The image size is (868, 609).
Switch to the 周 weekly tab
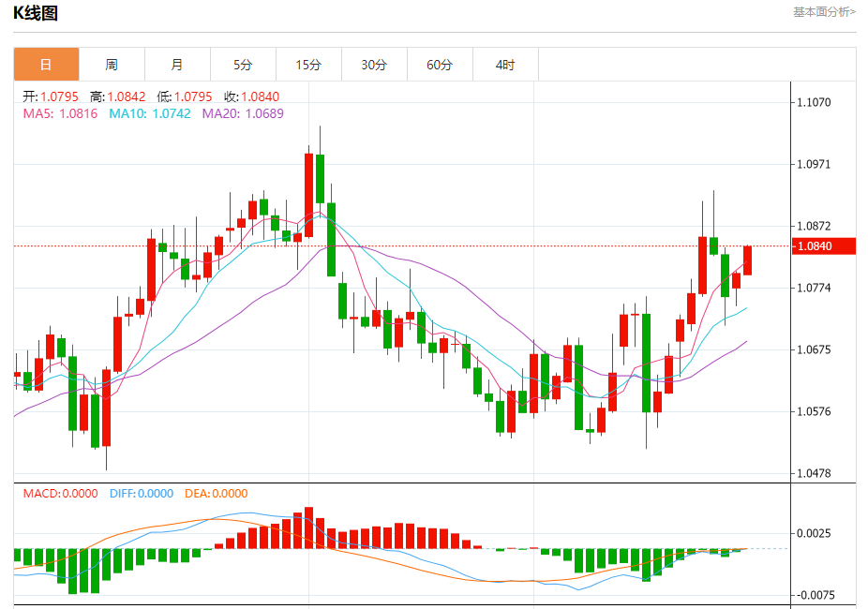coord(112,65)
